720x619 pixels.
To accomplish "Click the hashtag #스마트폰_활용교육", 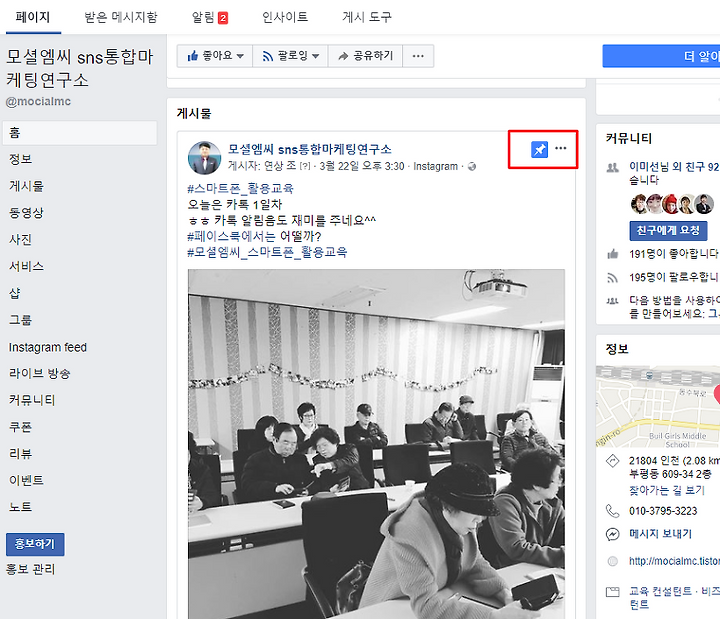I will pyautogui.click(x=241, y=188).
